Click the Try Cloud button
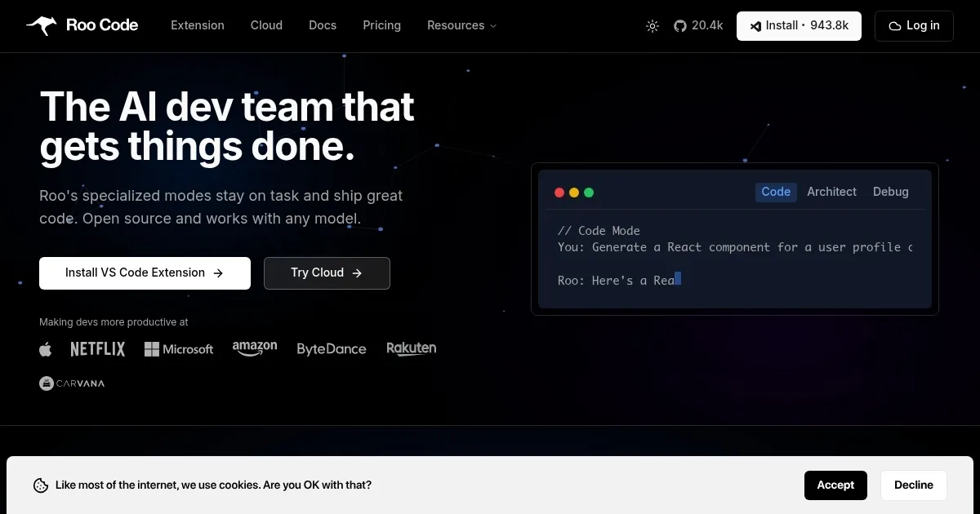Viewport: 980px width, 514px height. [327, 273]
